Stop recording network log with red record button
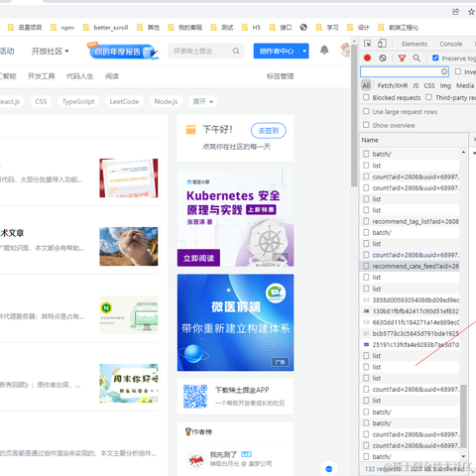 click(x=367, y=59)
